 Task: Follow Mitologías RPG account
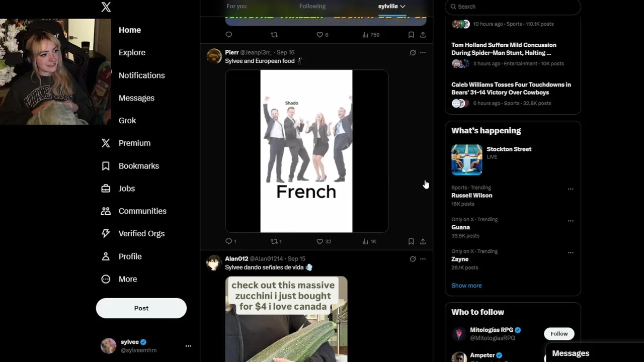pos(559,334)
